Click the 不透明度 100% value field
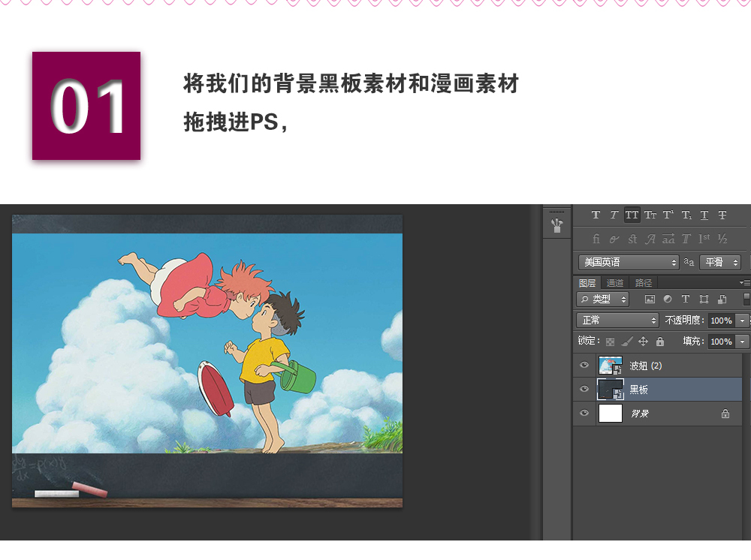The height and width of the screenshot is (560, 751). [x=722, y=321]
